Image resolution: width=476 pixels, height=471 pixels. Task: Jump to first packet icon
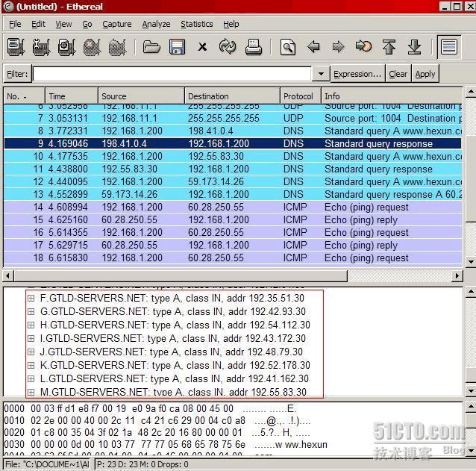(x=389, y=47)
